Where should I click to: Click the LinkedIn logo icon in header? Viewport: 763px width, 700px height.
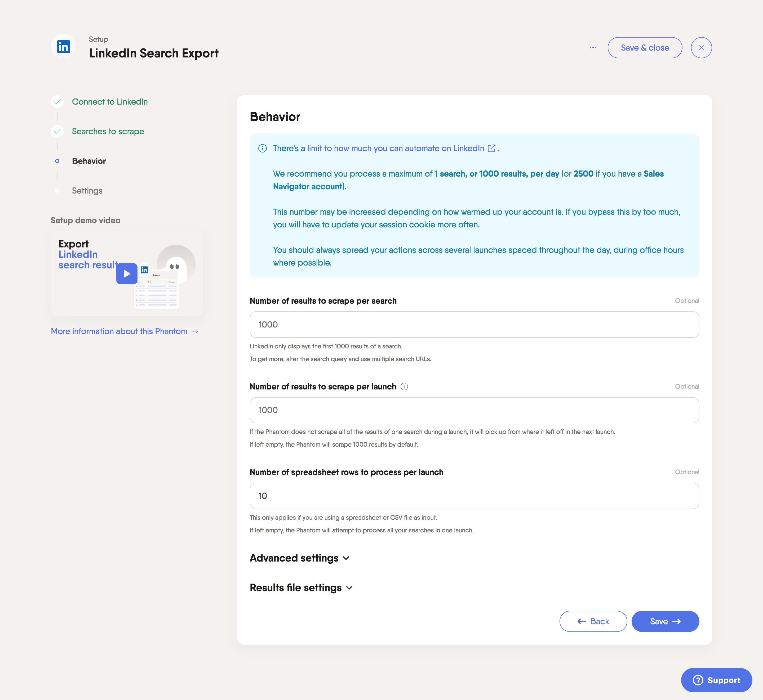point(63,47)
